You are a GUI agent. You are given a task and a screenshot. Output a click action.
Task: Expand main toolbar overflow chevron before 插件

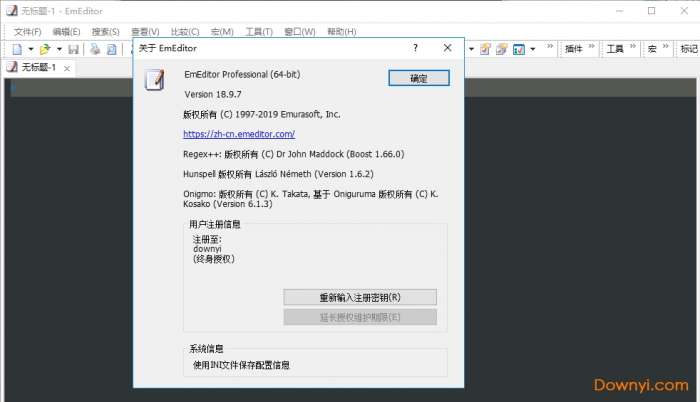point(550,46)
